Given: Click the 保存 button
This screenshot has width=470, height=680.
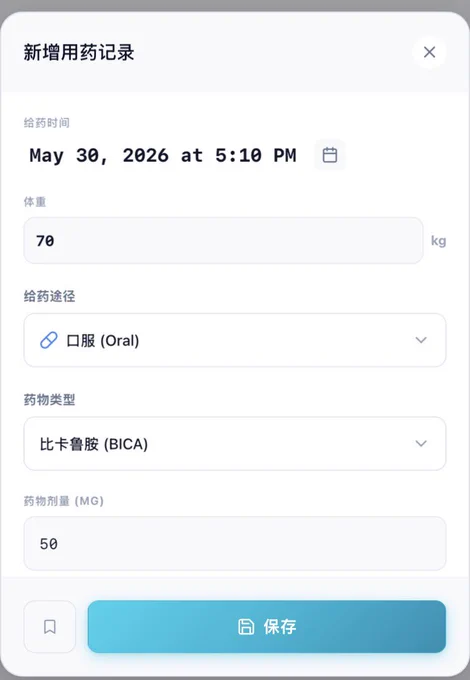Looking at the screenshot, I should [x=267, y=627].
